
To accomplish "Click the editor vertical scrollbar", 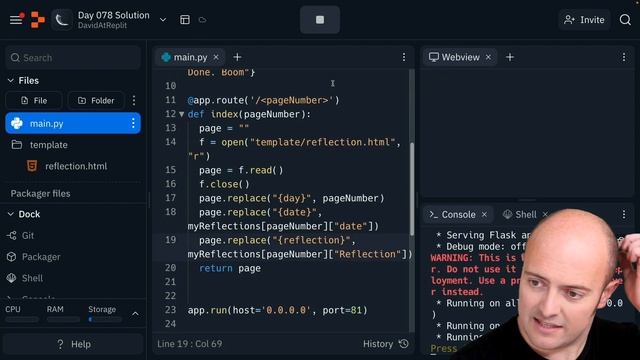I will tap(412, 189).
